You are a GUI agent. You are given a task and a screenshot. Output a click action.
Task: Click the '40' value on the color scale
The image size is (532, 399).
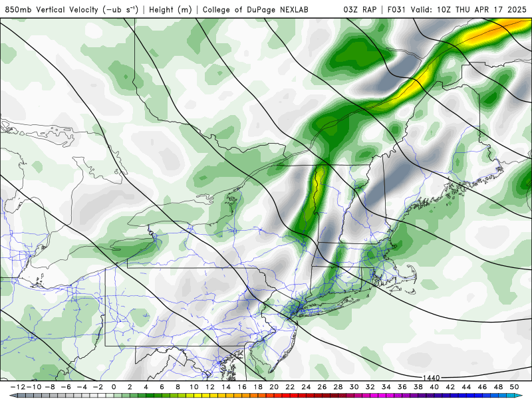coord(434,387)
